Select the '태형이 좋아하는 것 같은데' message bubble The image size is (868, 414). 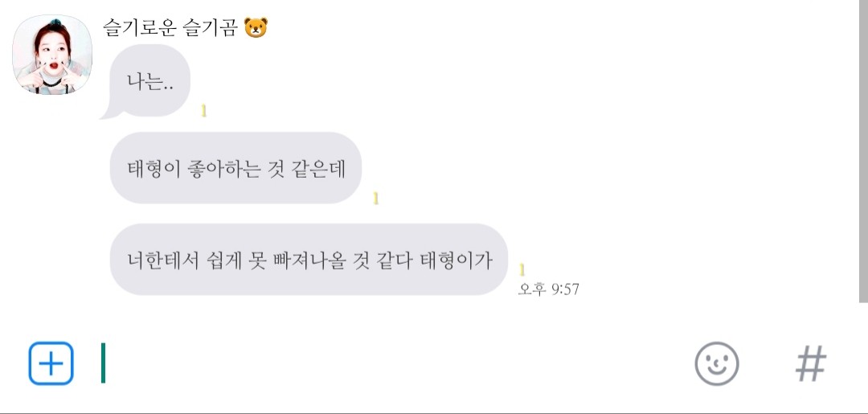coord(235,168)
